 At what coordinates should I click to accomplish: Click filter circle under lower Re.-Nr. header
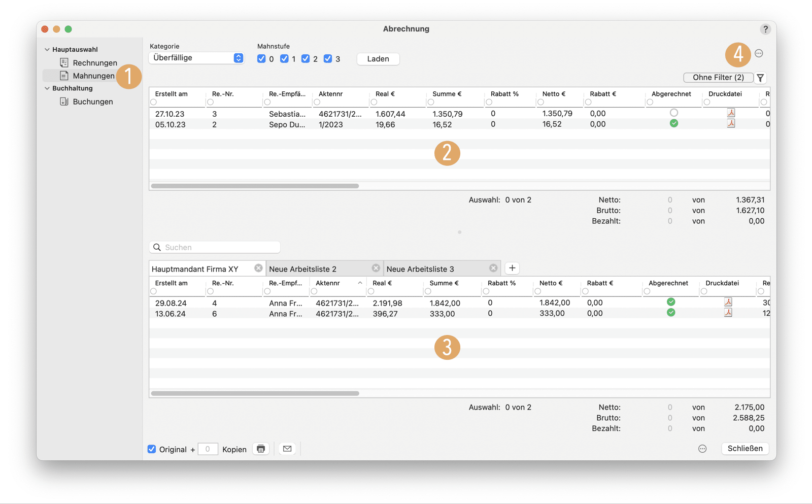[210, 291]
